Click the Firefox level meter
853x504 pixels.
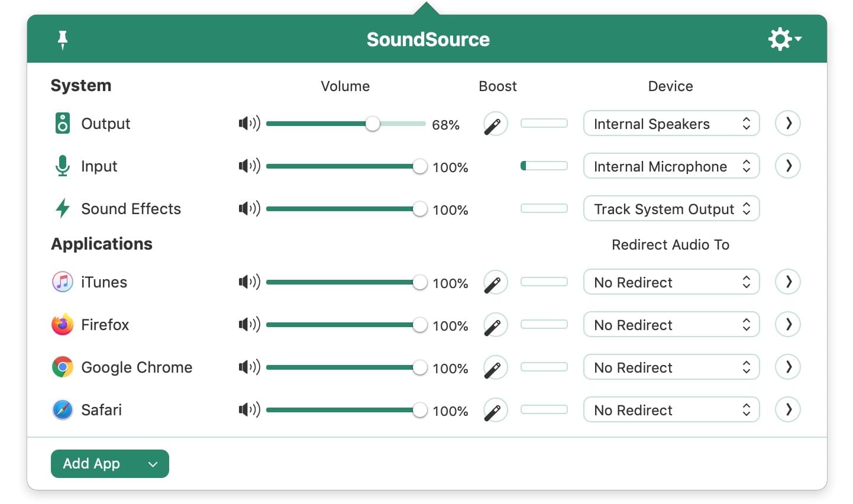tap(544, 324)
